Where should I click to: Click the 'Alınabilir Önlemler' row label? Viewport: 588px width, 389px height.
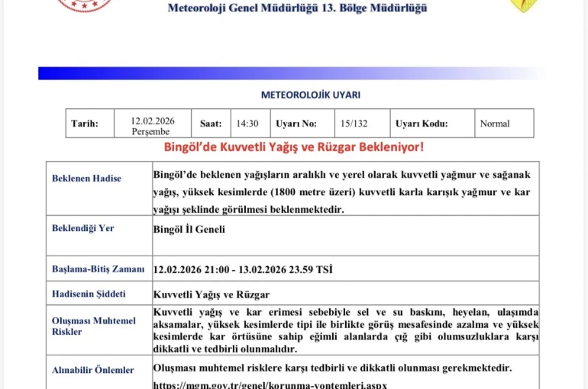[93, 370]
